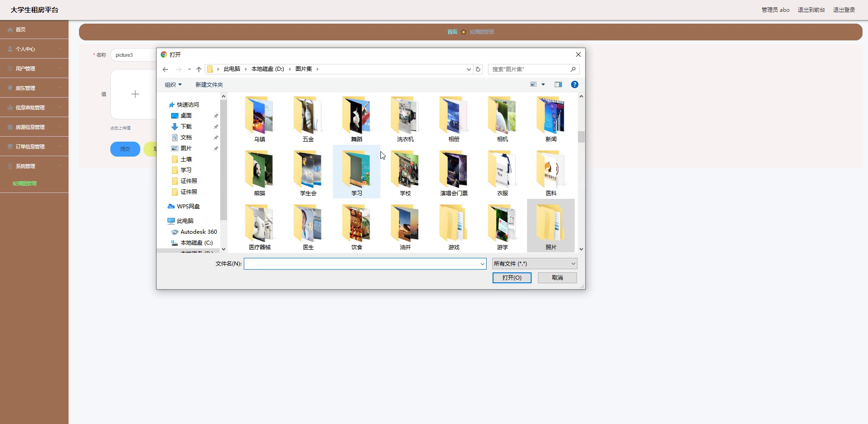868x424 pixels.
Task: Open the 五金 folder
Action: coord(308,119)
